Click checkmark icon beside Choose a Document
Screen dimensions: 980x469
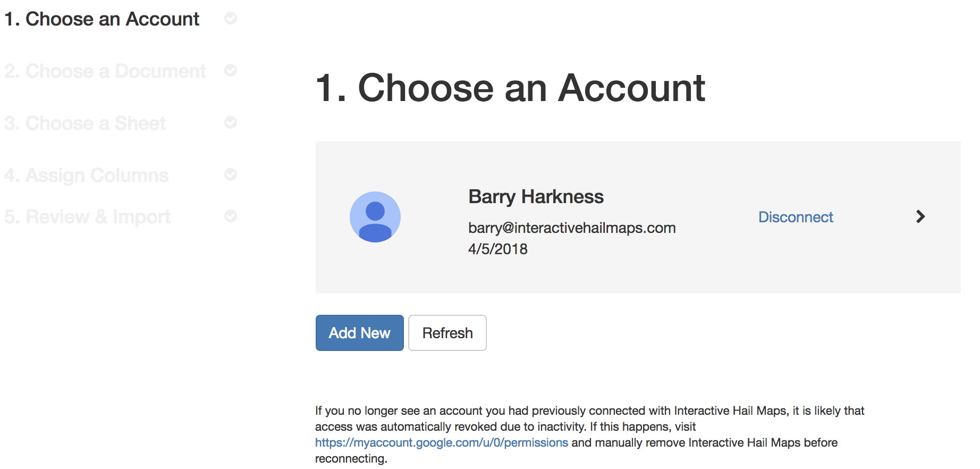pos(231,70)
